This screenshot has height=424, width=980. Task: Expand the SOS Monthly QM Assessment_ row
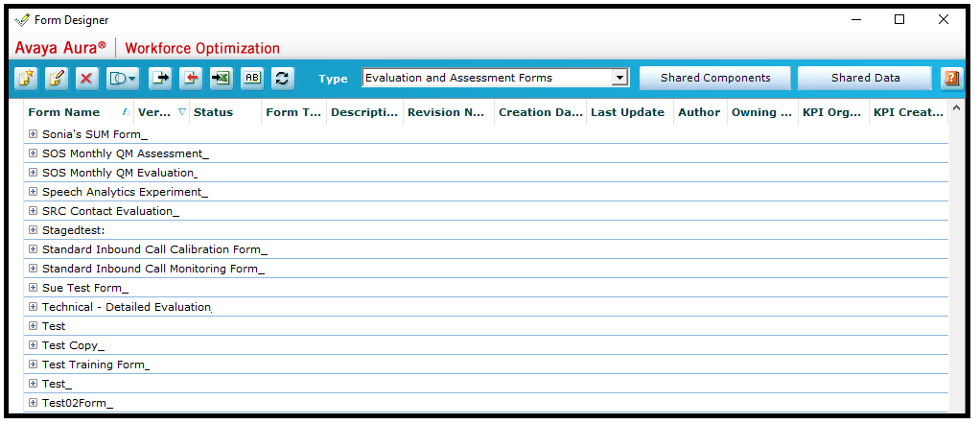coord(34,153)
